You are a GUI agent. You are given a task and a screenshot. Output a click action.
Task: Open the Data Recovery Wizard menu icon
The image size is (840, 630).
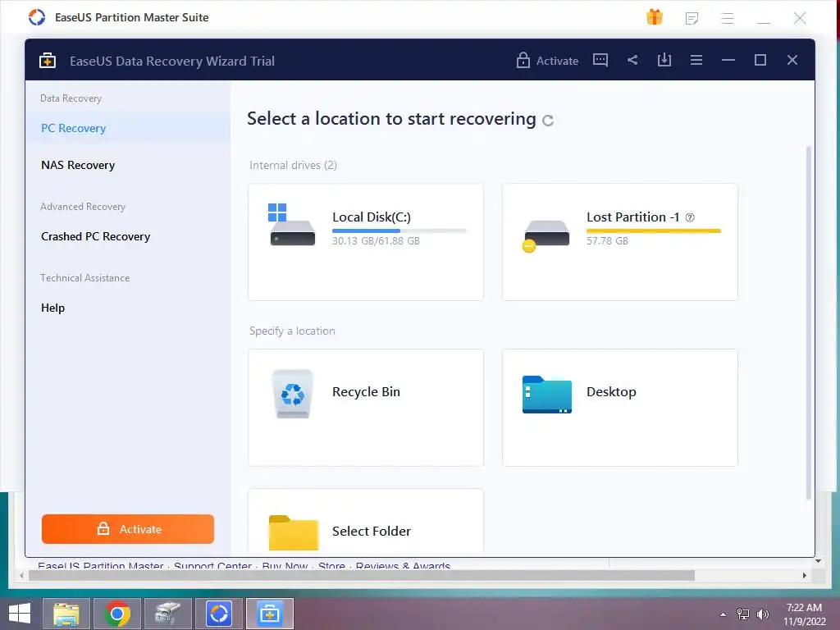696,60
